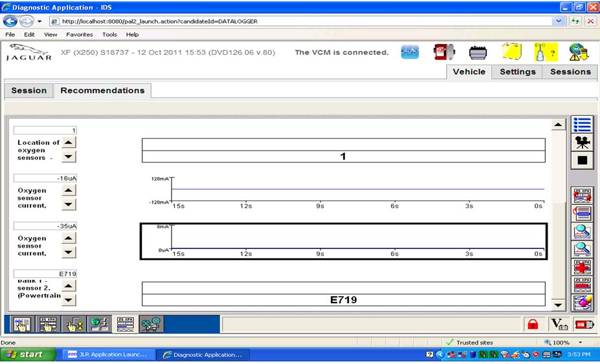Click the video camera record icon
Image resolution: width=600 pixels, height=364 pixels.
(582, 142)
